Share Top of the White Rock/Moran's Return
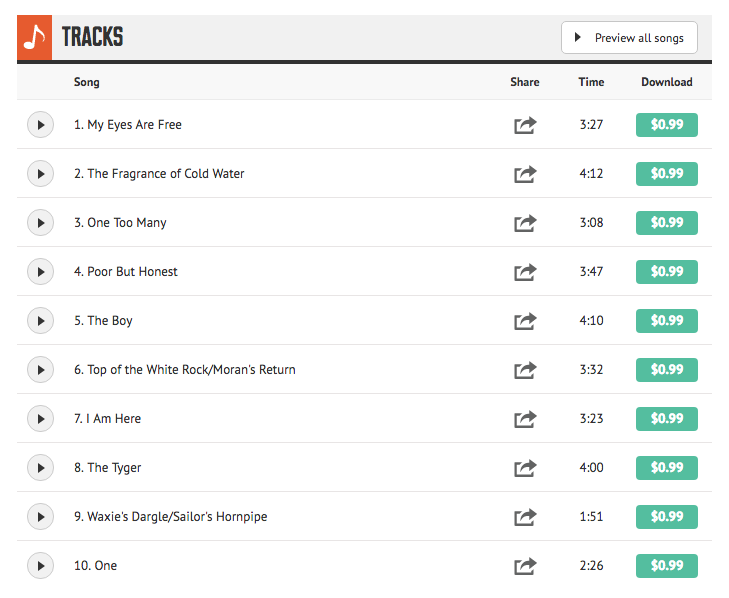This screenshot has width=729, height=598. coord(525,370)
